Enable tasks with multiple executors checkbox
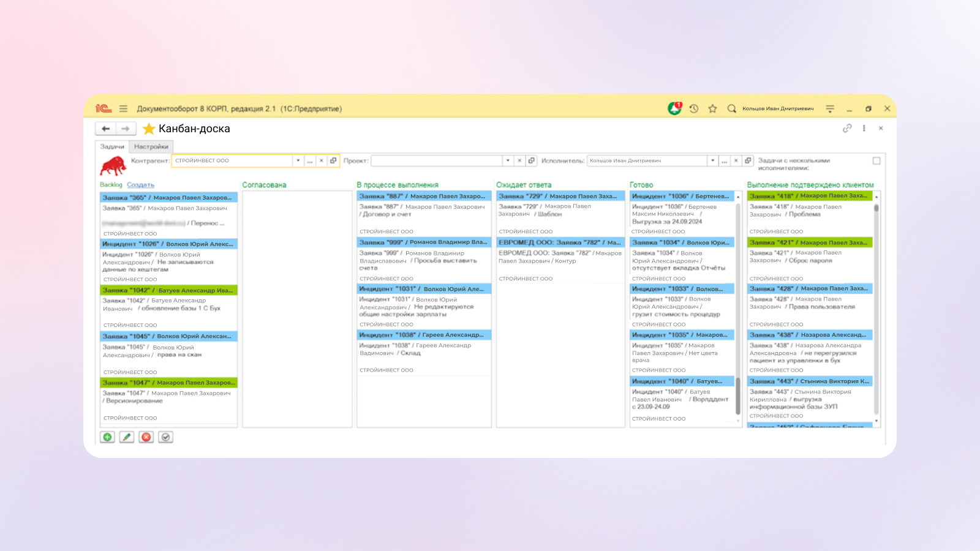 (876, 160)
